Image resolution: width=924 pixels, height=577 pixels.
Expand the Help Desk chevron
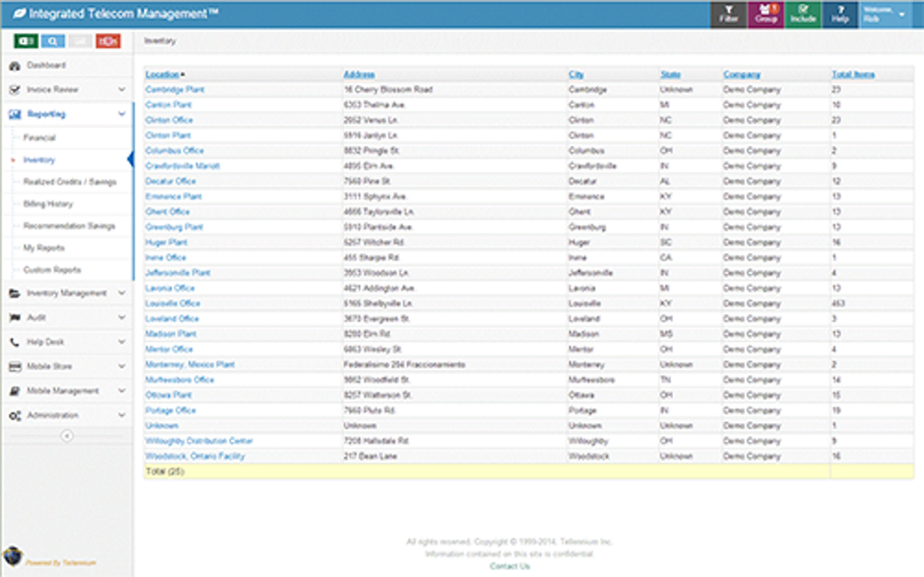point(122,342)
